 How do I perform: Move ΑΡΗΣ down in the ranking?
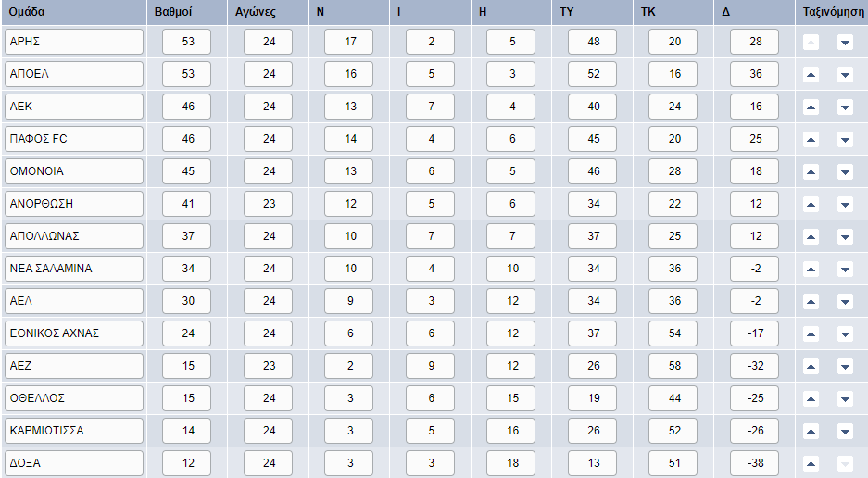click(x=845, y=42)
